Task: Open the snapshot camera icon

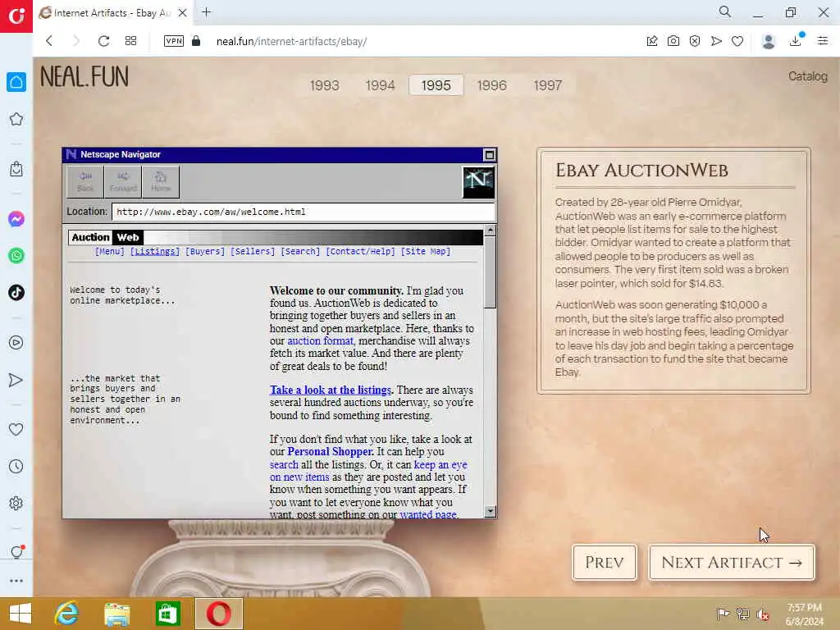Action: [x=673, y=41]
